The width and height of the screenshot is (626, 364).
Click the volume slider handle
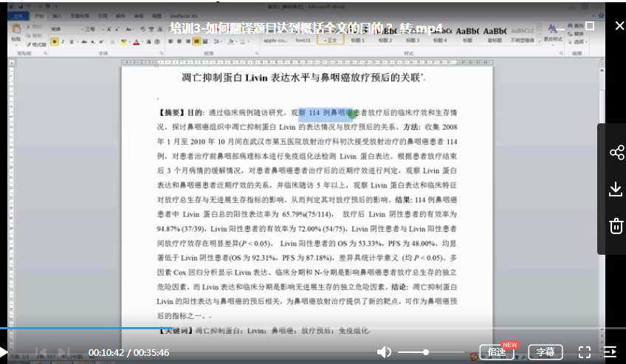tap(426, 352)
